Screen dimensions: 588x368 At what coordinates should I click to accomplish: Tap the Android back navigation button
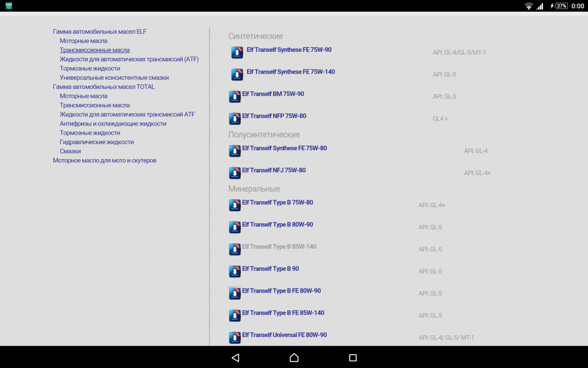(236, 357)
